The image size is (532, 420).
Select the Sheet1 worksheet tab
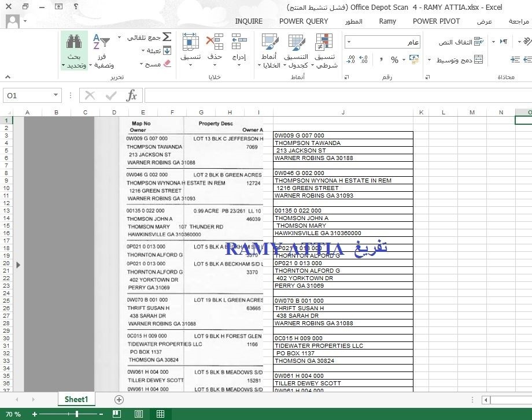point(76,399)
